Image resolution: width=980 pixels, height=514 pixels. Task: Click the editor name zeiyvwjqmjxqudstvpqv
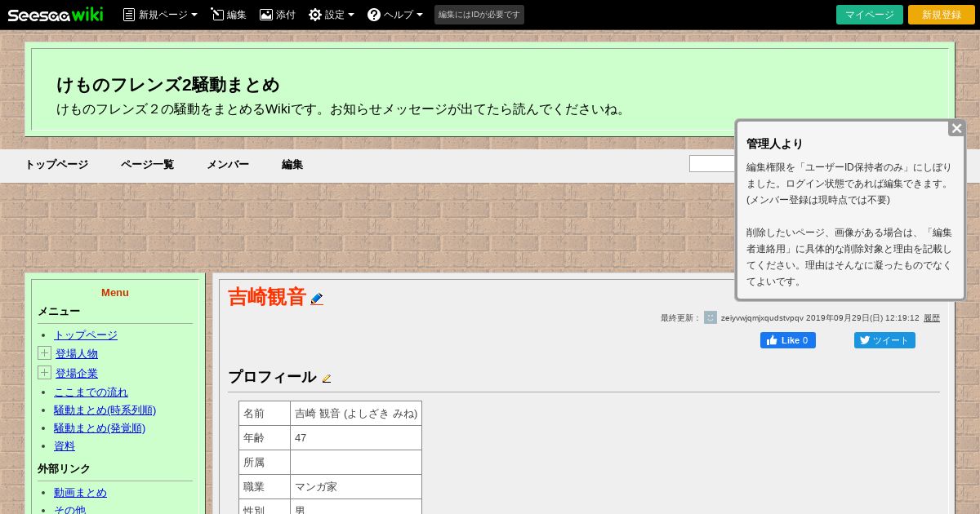point(762,318)
